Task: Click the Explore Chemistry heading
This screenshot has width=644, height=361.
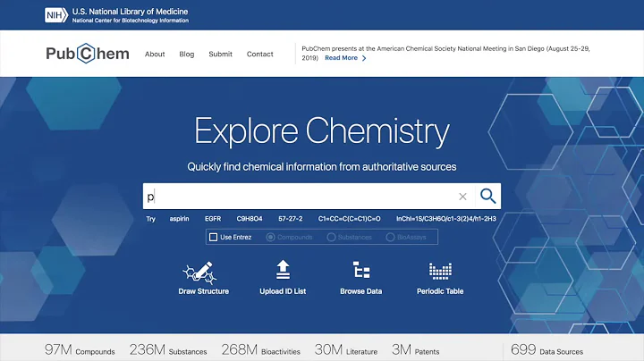Action: click(x=322, y=130)
